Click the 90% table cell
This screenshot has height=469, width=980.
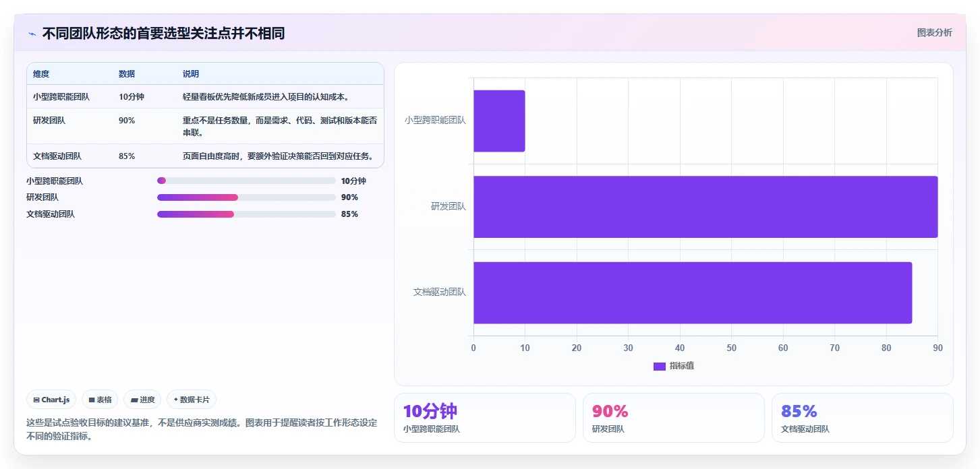click(127, 121)
